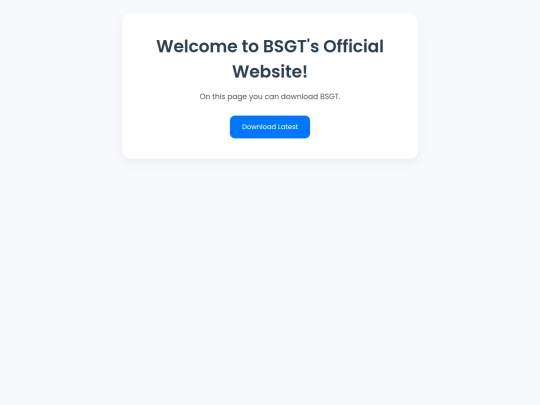Select the BSGT's word in the page title
Image resolution: width=540 pixels, height=405 pixels.
pyautogui.click(x=291, y=46)
